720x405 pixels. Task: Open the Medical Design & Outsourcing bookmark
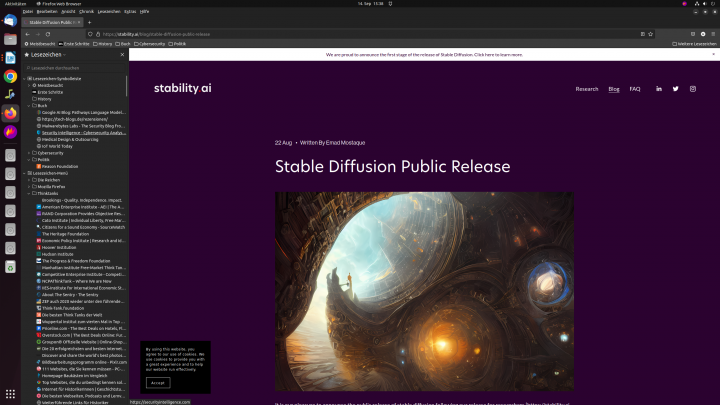coord(67,140)
